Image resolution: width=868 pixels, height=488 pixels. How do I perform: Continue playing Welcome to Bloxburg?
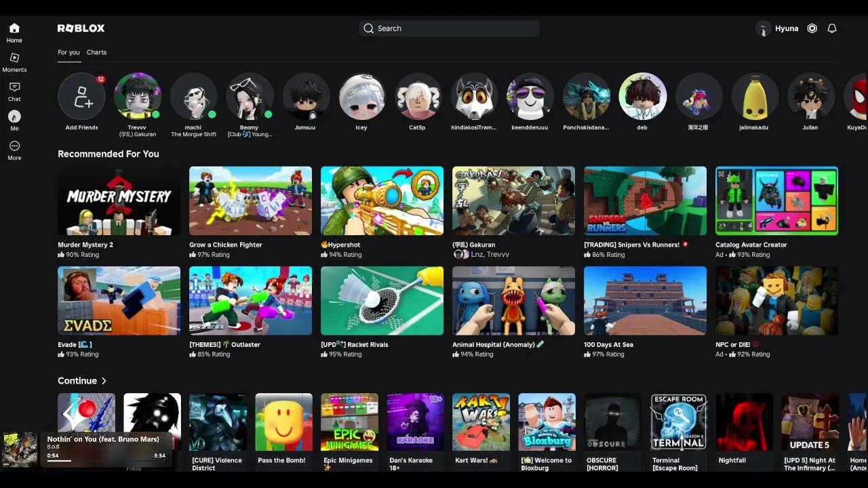(x=547, y=422)
